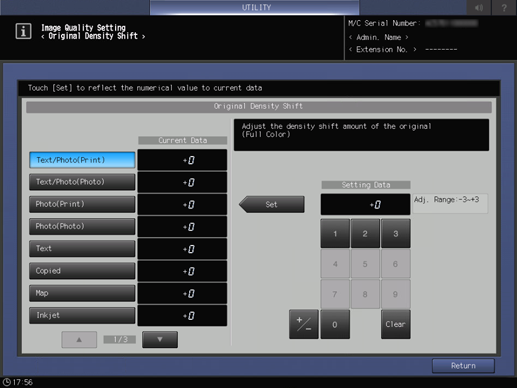The image size is (517, 388).
Task: Tap the speaker volume icon
Action: tap(479, 7)
